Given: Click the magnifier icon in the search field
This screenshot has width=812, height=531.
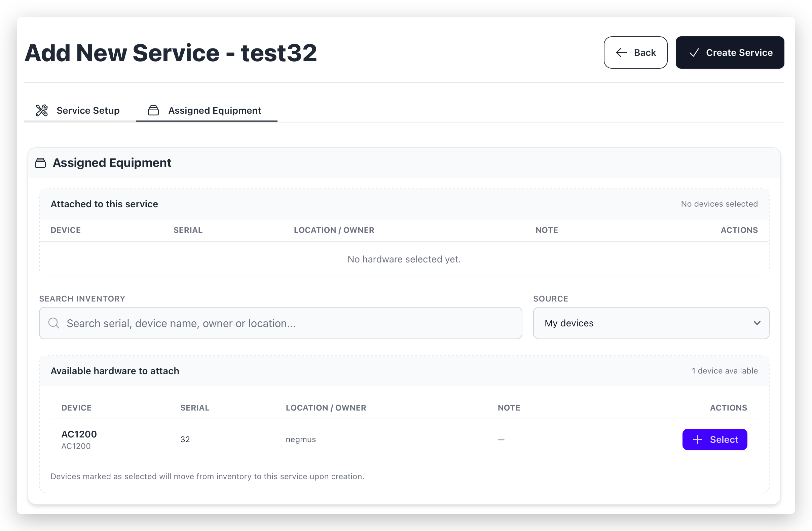Looking at the screenshot, I should click(54, 323).
